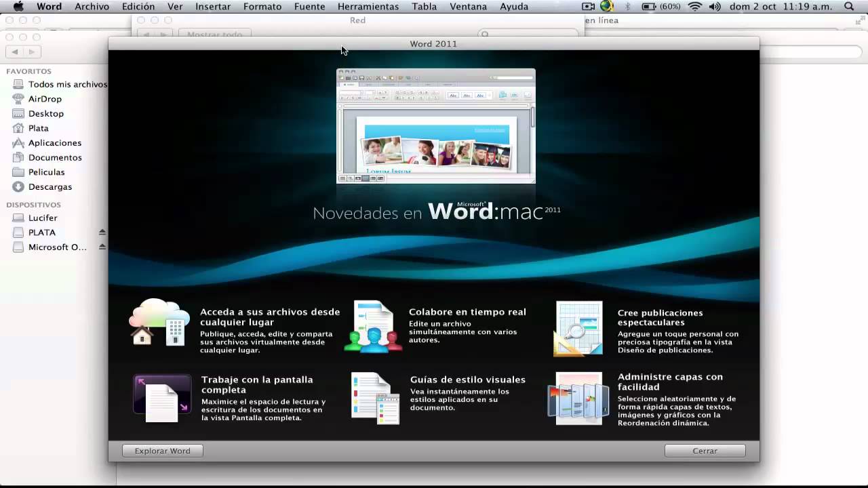Click the publications magnifier icon
Viewport: 868px width, 488px height.
point(578,328)
